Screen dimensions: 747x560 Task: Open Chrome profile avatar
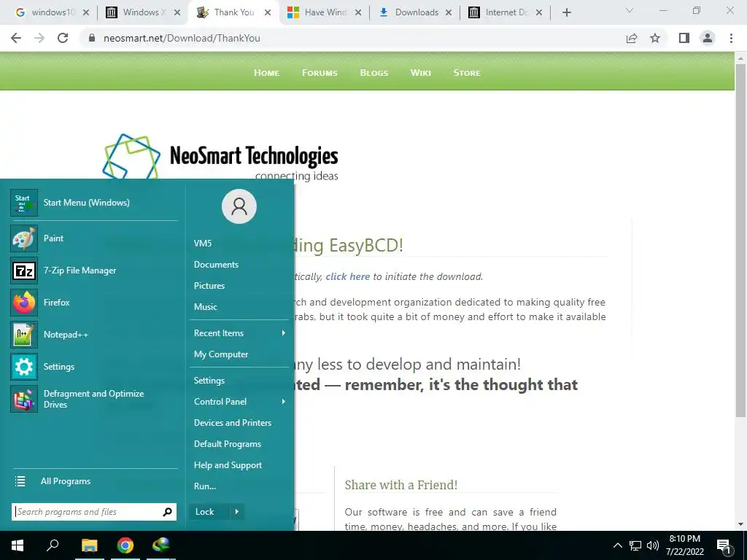[708, 38]
